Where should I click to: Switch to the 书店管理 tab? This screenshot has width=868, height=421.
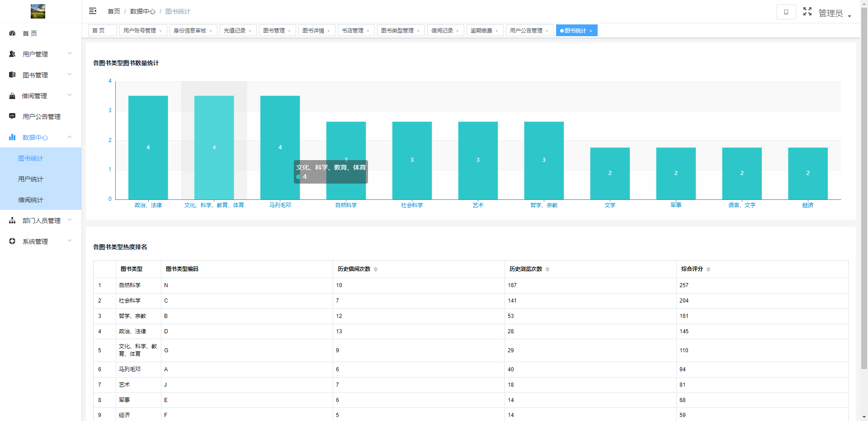(x=352, y=31)
